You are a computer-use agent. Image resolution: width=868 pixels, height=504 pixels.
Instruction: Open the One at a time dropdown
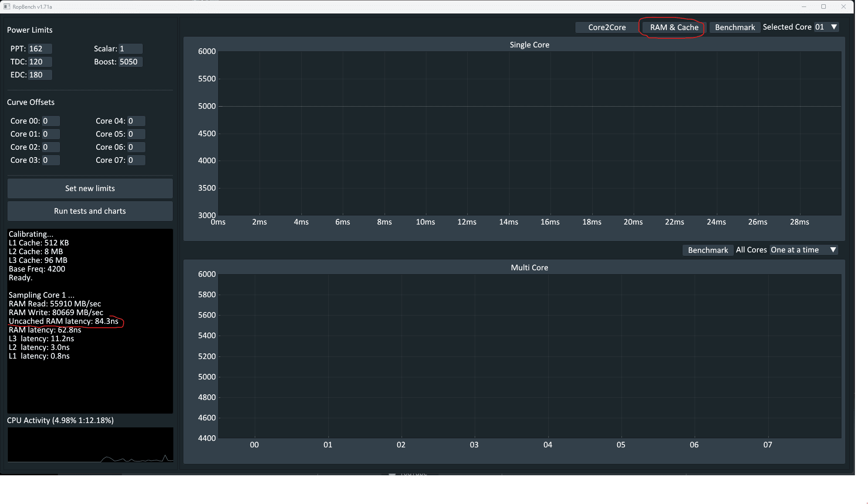coord(804,250)
